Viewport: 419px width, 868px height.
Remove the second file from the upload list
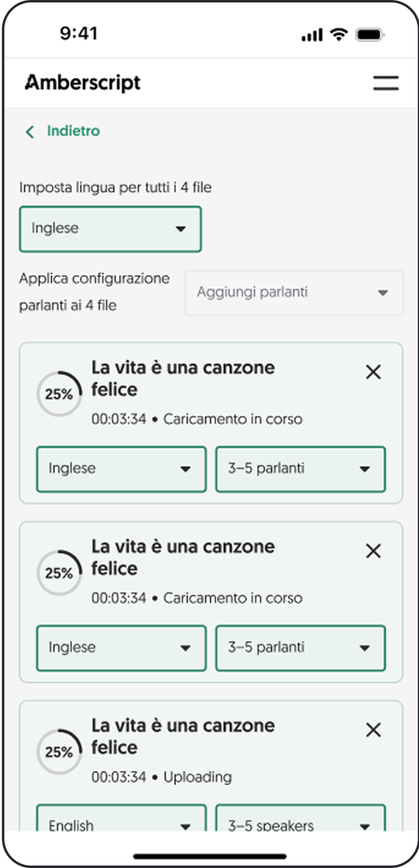point(373,551)
